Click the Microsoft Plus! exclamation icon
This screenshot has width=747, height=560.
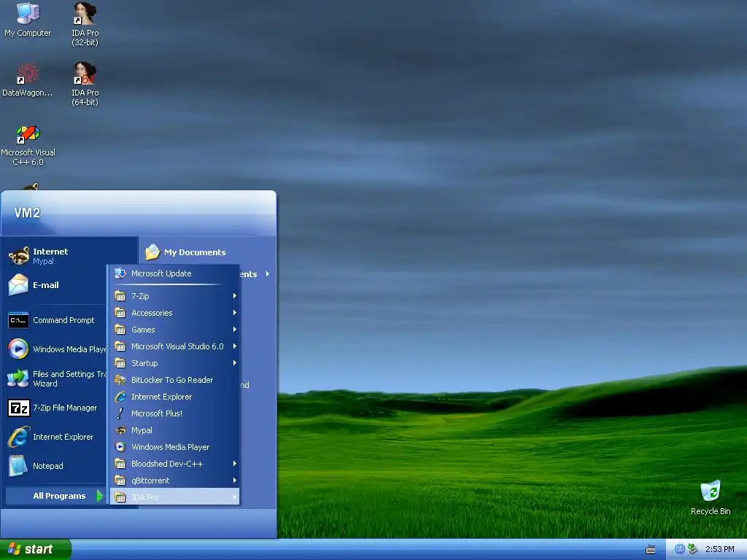[120, 413]
